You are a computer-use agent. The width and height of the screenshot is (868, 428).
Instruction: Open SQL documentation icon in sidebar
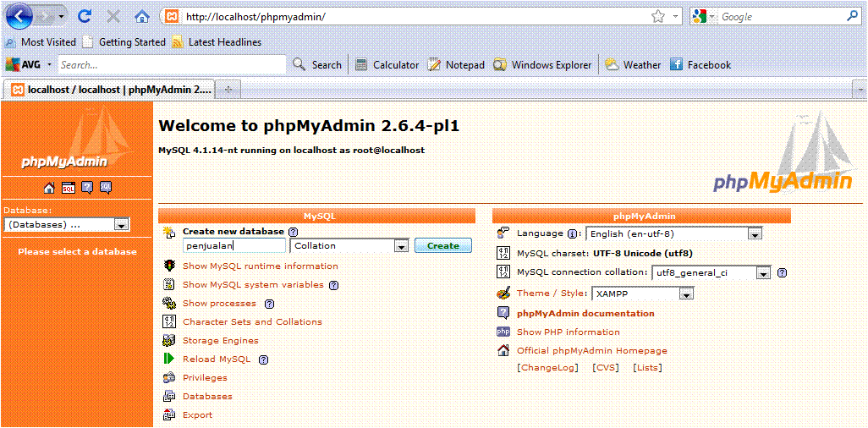click(106, 188)
